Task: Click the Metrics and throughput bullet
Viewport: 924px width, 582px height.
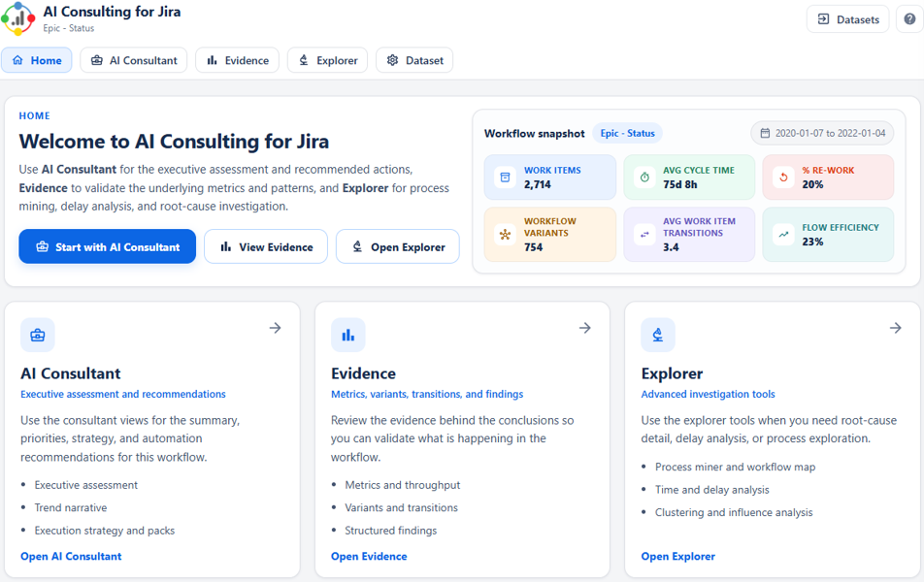Action: point(403,485)
